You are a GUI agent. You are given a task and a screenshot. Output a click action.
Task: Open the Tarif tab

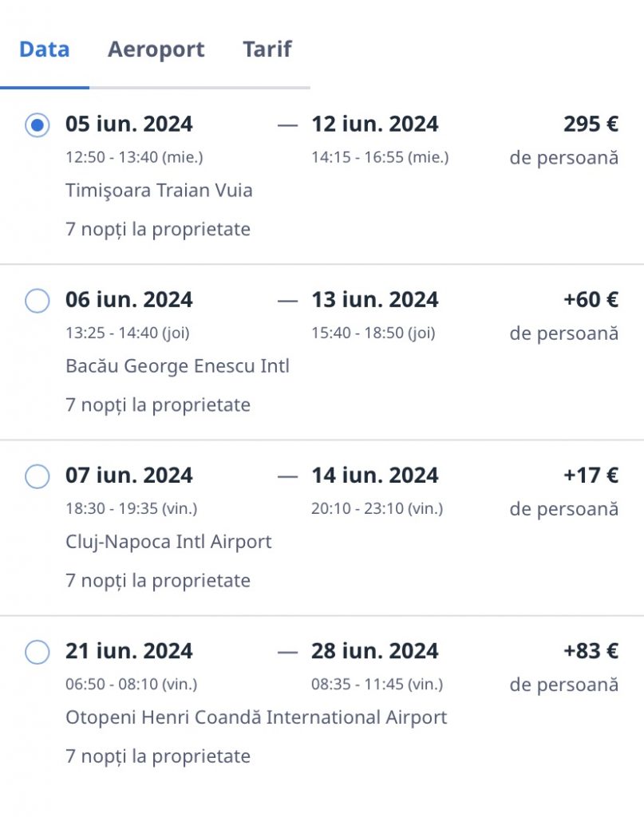point(267,49)
